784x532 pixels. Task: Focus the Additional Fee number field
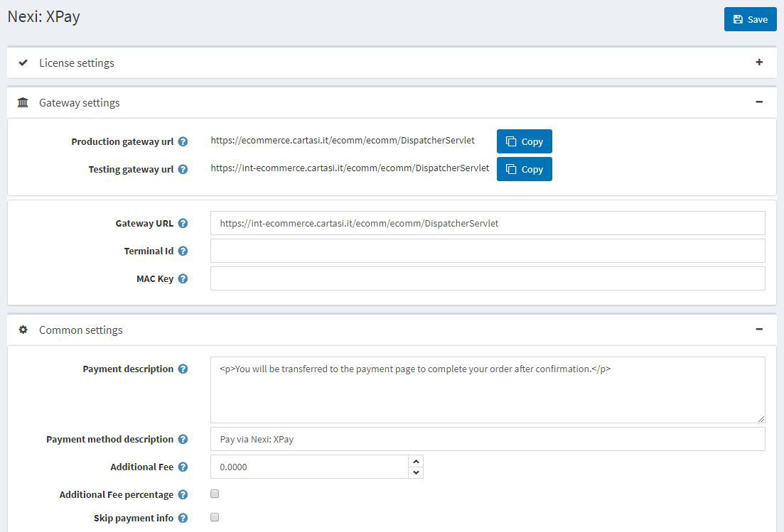coord(309,467)
